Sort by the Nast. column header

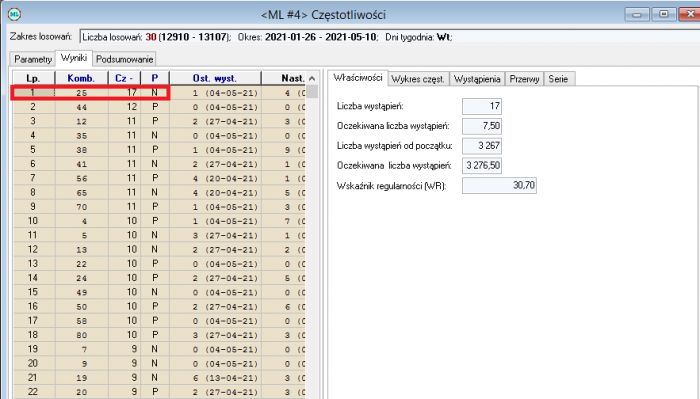[x=284, y=78]
